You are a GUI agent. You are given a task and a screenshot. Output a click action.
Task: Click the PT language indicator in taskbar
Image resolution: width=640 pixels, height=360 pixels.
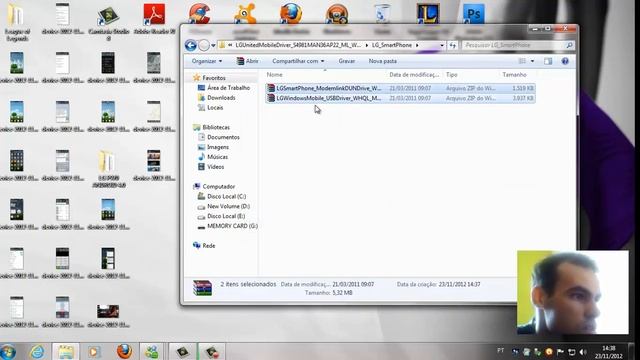pos(500,351)
